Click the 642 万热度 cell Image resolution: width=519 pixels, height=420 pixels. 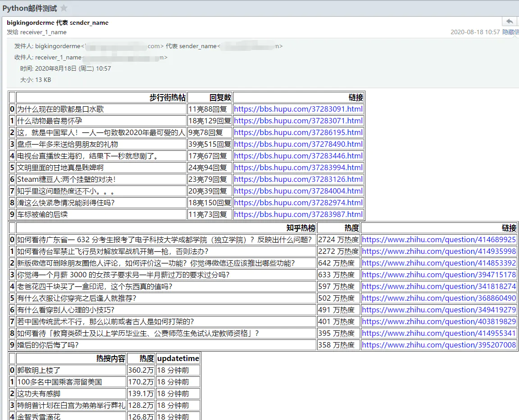[x=338, y=263]
